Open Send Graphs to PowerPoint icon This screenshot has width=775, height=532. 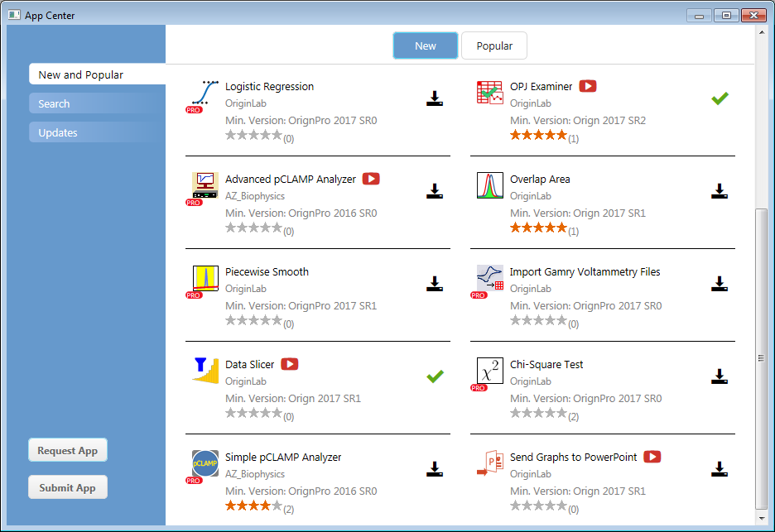click(490, 463)
